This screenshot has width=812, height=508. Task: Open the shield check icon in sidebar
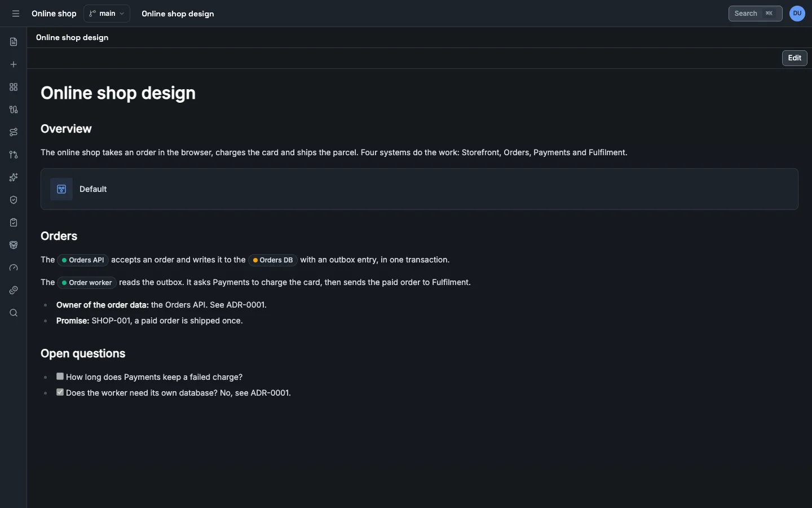coord(14,200)
